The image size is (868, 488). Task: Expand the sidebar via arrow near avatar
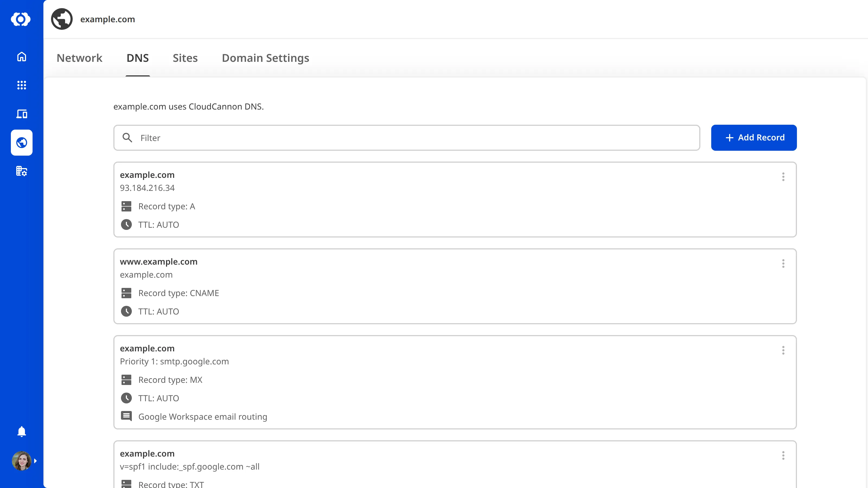(x=36, y=461)
